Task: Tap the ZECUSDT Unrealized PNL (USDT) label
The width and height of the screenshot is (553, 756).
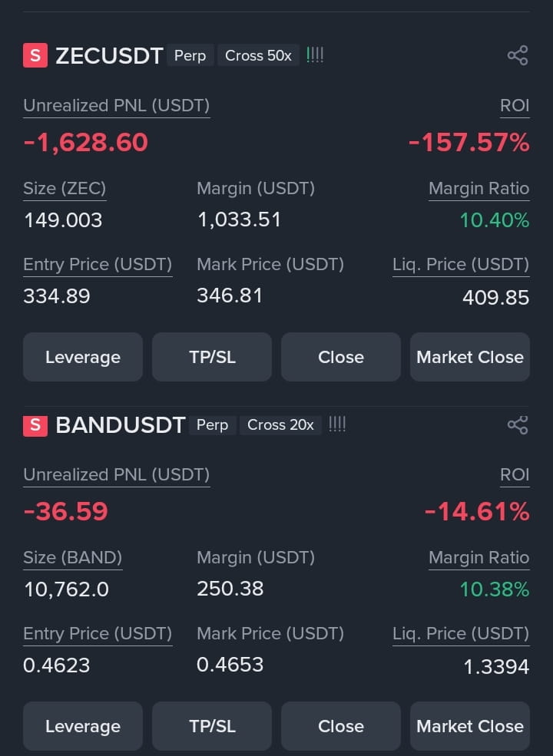Action: pos(116,106)
